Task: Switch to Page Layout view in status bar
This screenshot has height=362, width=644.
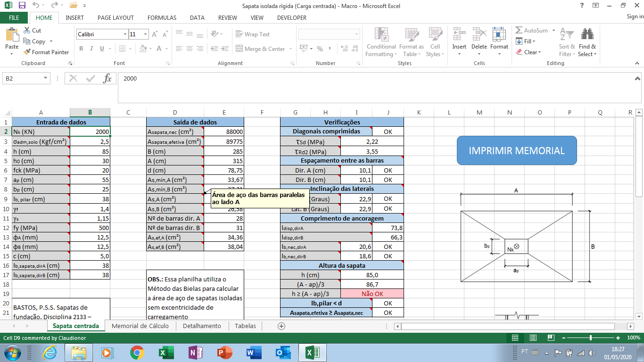Action: pyautogui.click(x=533, y=338)
